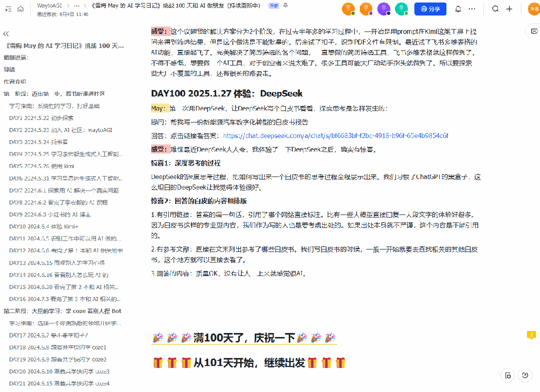Screen dimensions: 540x392
Task: Open help question mark icon
Action: tap(525, 375)
